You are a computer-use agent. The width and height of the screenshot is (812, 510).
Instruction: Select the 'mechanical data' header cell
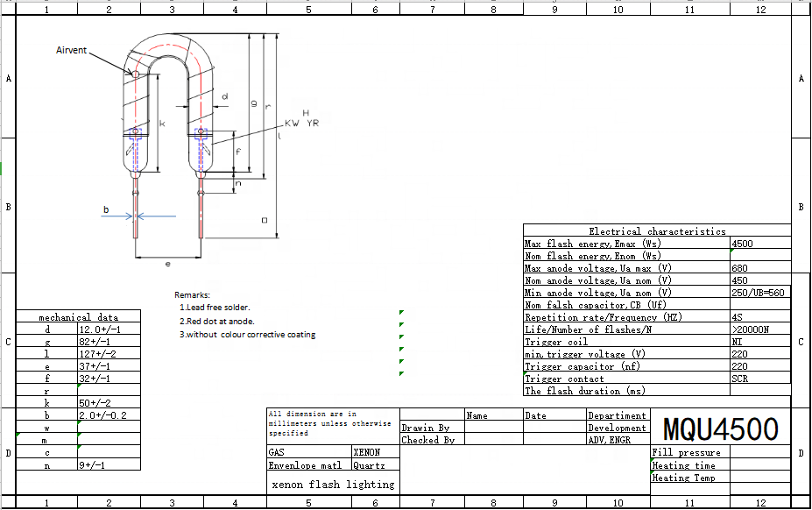click(78, 316)
